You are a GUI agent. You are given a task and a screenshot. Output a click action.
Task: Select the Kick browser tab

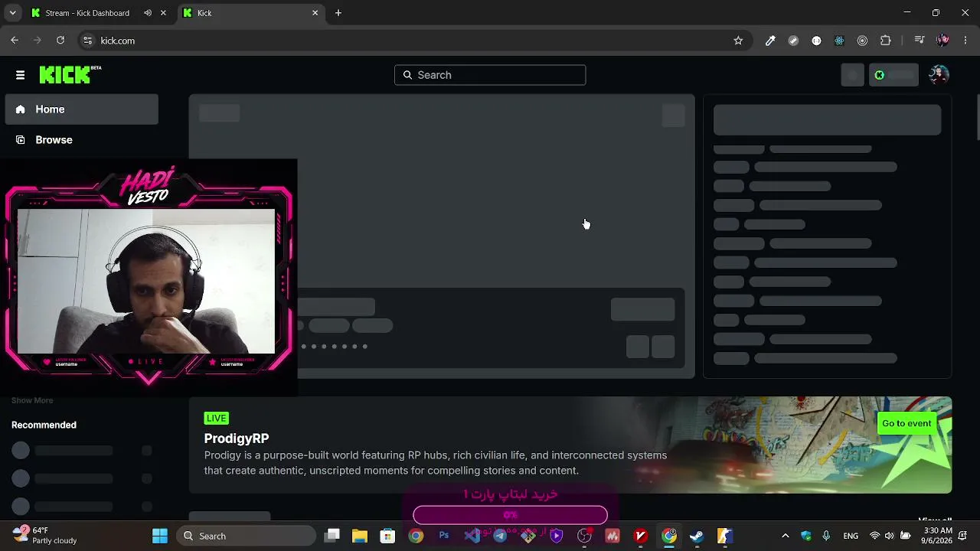[x=251, y=13]
